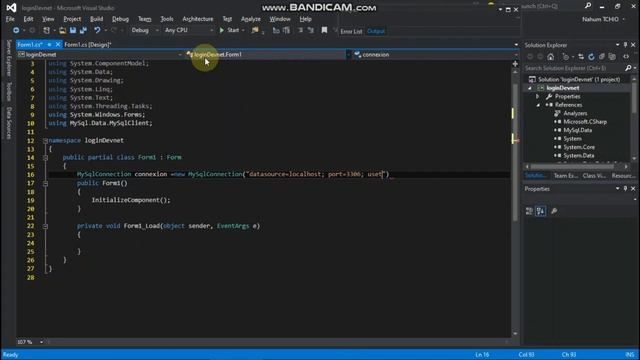Close the Solution Explorer panel
Screen dimensions: 640x360
click(x=633, y=45)
